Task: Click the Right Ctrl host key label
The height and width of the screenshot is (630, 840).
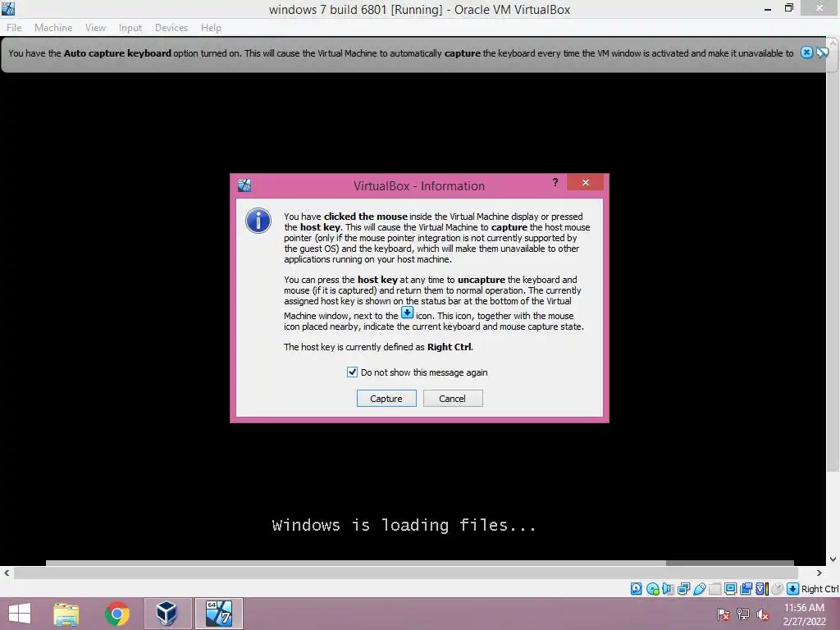Action: pos(820,589)
